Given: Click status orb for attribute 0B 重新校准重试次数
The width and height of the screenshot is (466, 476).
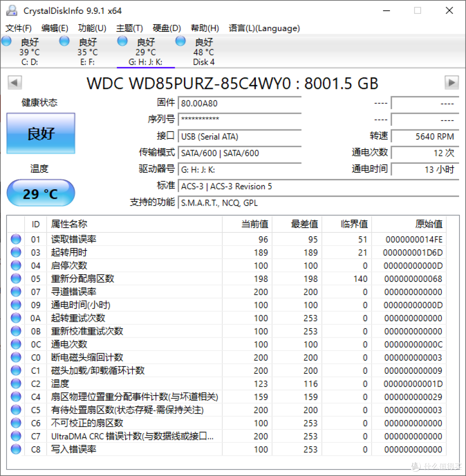Looking at the screenshot, I should point(16,331).
